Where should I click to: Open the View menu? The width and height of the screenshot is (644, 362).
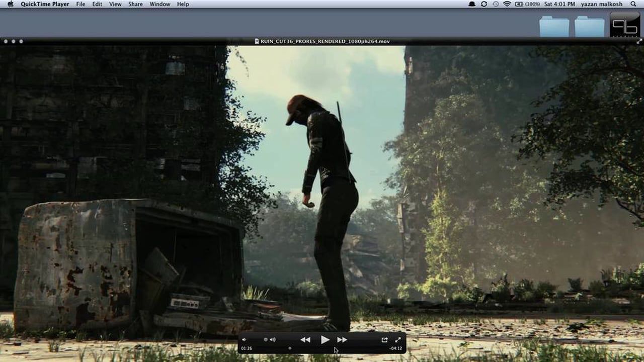[115, 4]
